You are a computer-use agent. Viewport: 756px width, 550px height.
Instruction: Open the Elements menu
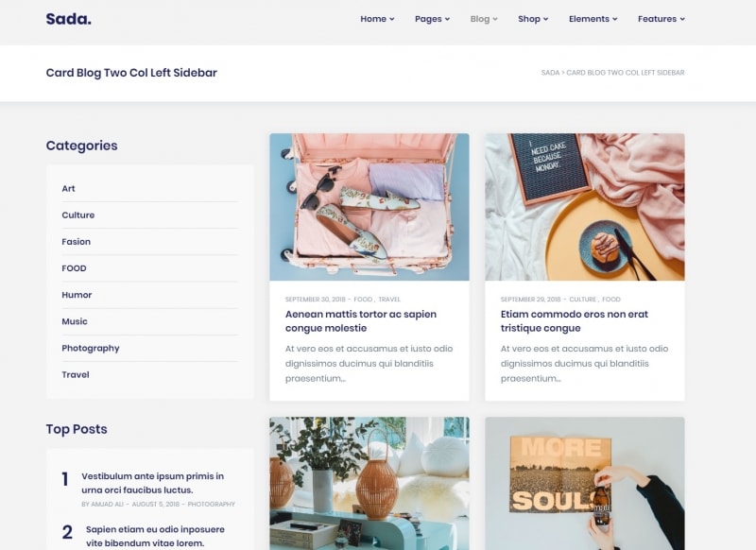coord(593,19)
